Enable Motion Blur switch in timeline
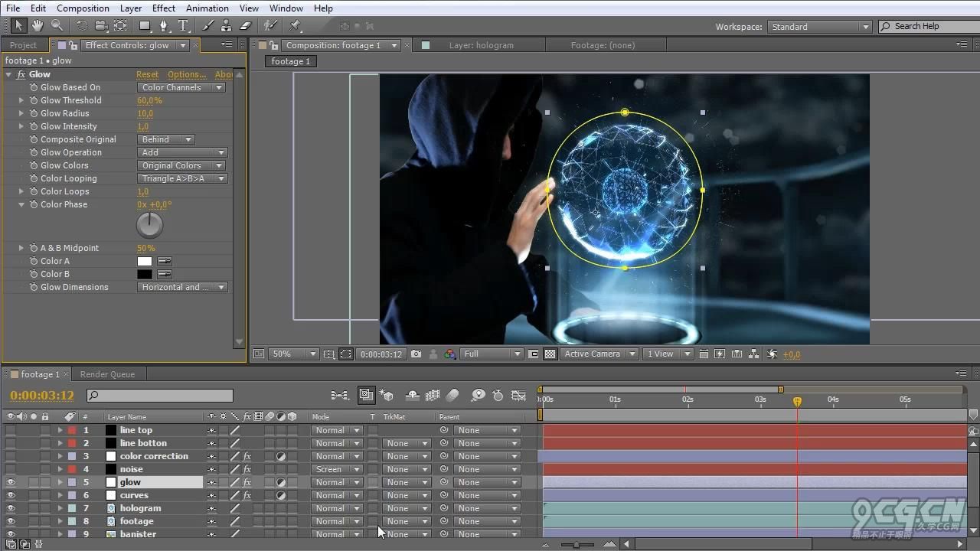This screenshot has width=980, height=551. (x=452, y=396)
